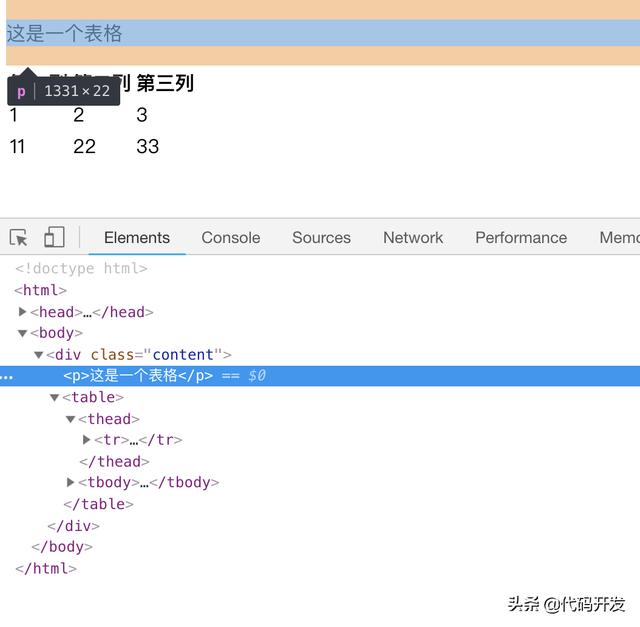Open the Sources tab
The width and height of the screenshot is (640, 627).
point(321,238)
